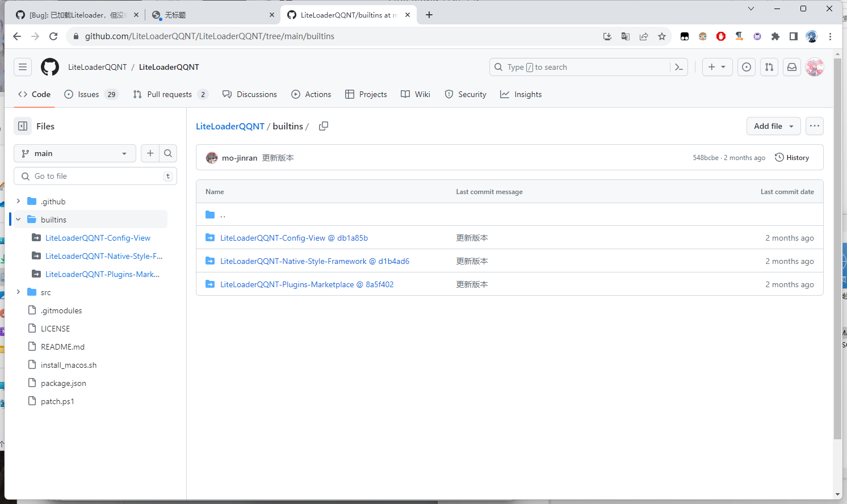This screenshot has height=504, width=847.
Task: Open LiteLoaderQQNT-Plugins-Marketplace @ 8a5f402 submodule
Action: (307, 284)
